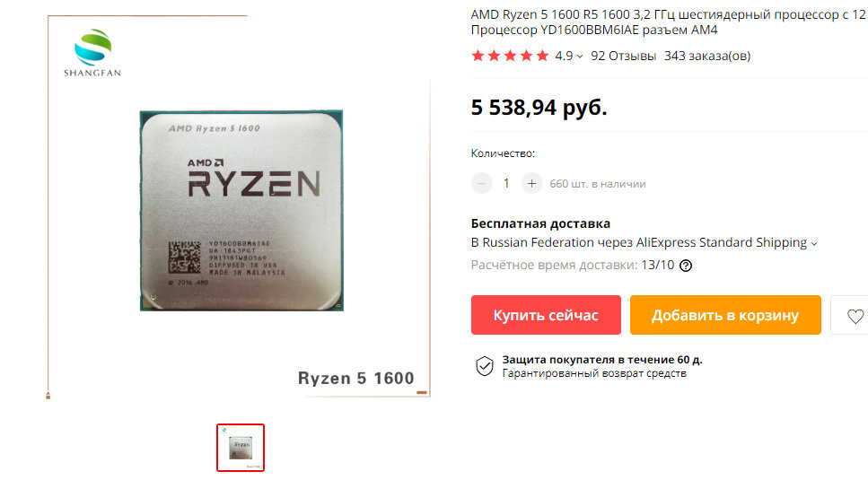Click the five-star rating icons
Image resolution: width=868 pixels, height=489 pixels.
pyautogui.click(x=510, y=56)
